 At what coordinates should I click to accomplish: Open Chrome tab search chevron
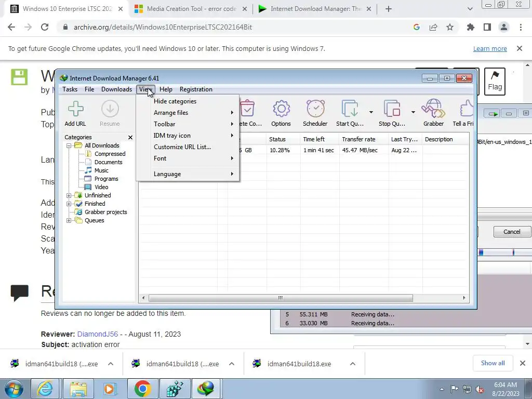pos(470,9)
